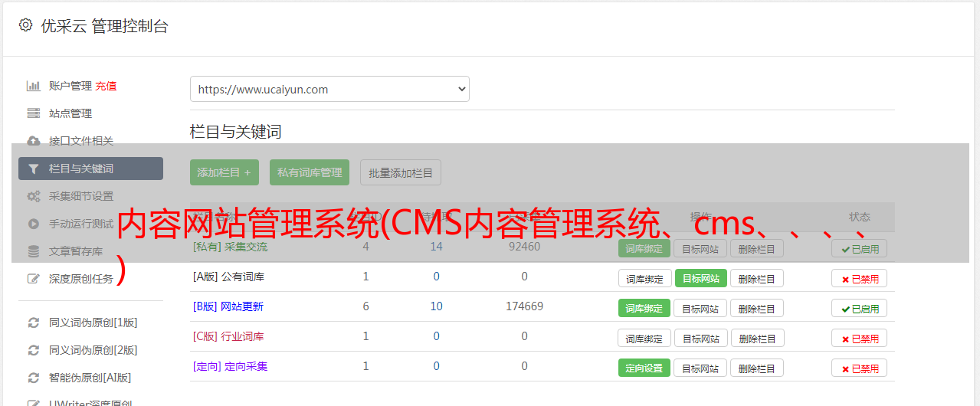Select the [定向] 定向采集 column name
The height and width of the screenshot is (406, 980).
tap(231, 366)
